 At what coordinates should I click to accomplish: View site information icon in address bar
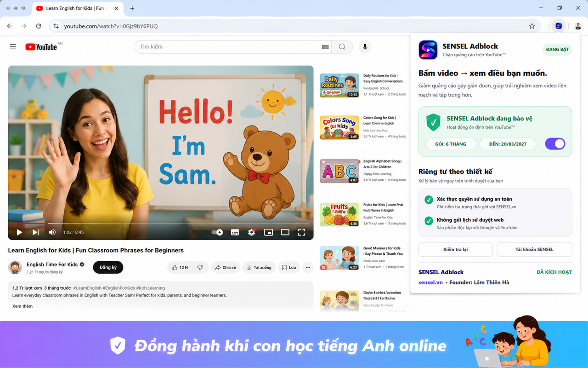pyautogui.click(x=56, y=26)
